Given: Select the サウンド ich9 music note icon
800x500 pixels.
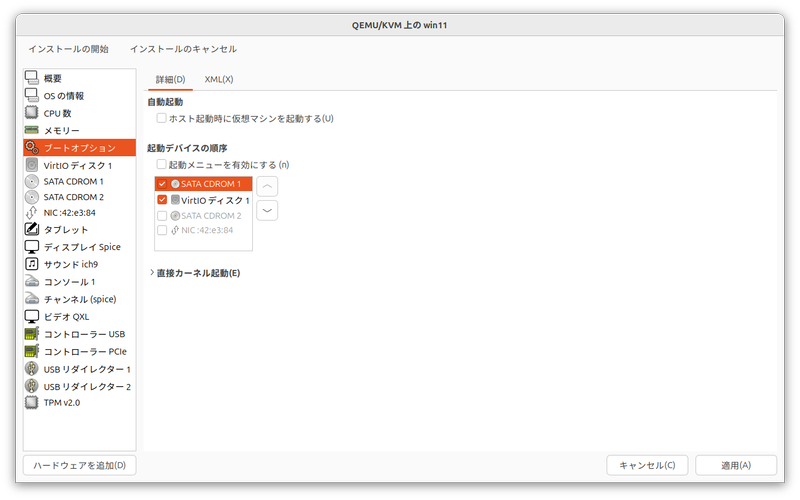Looking at the screenshot, I should point(32,264).
